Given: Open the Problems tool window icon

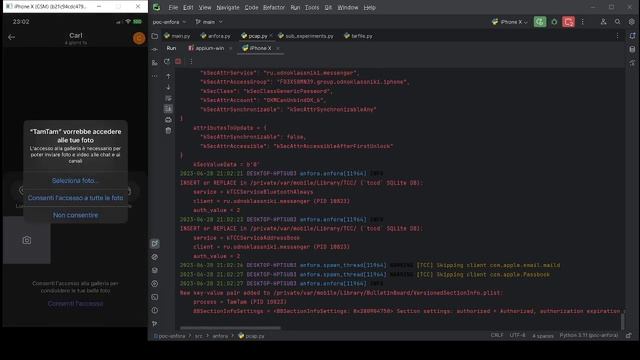Looking at the screenshot, I should [x=155, y=310].
